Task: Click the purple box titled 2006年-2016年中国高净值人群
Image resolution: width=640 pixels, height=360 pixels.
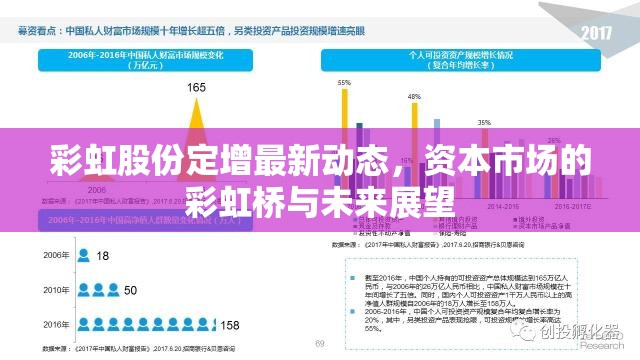Action: coord(145,220)
